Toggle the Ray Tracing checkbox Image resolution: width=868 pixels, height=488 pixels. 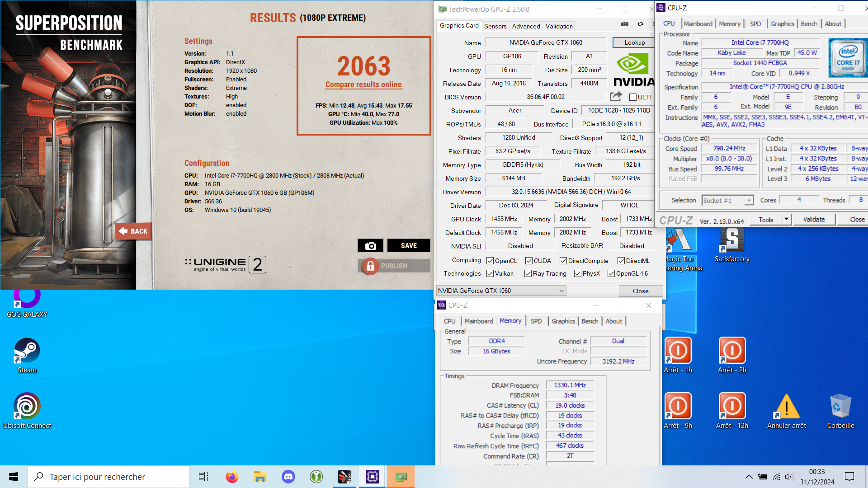coord(528,273)
